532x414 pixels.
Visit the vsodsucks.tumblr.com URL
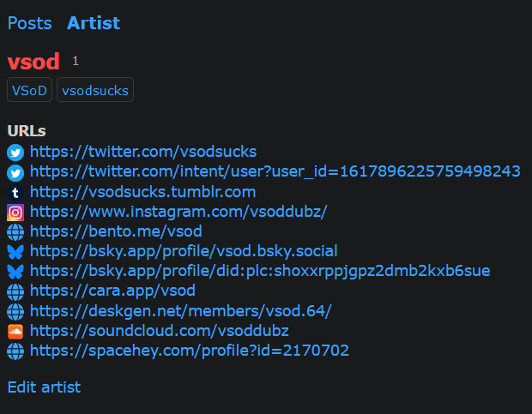tap(142, 191)
